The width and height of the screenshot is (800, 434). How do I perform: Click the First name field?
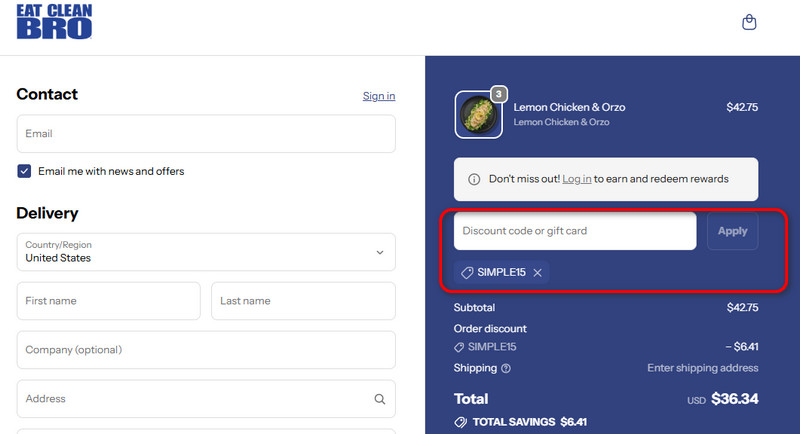tap(108, 301)
